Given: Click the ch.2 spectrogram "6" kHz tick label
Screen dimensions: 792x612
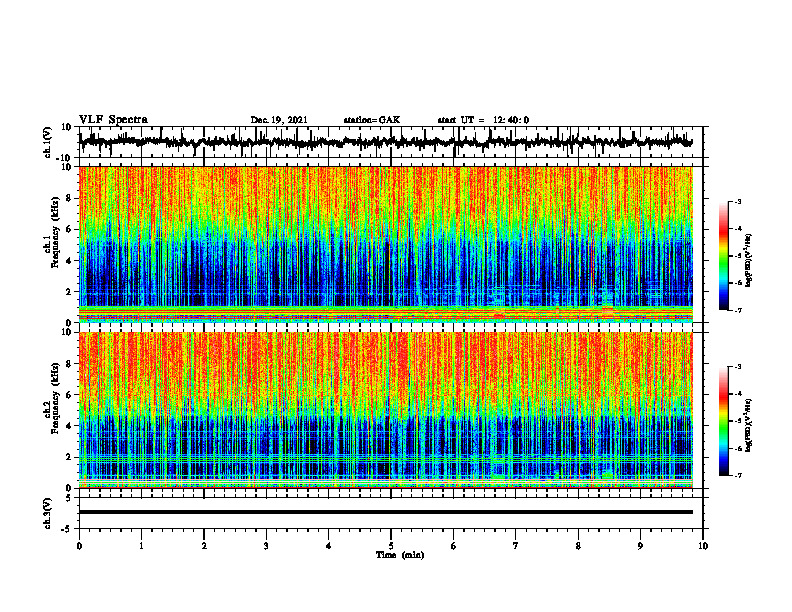Looking at the screenshot, I should (x=69, y=395).
